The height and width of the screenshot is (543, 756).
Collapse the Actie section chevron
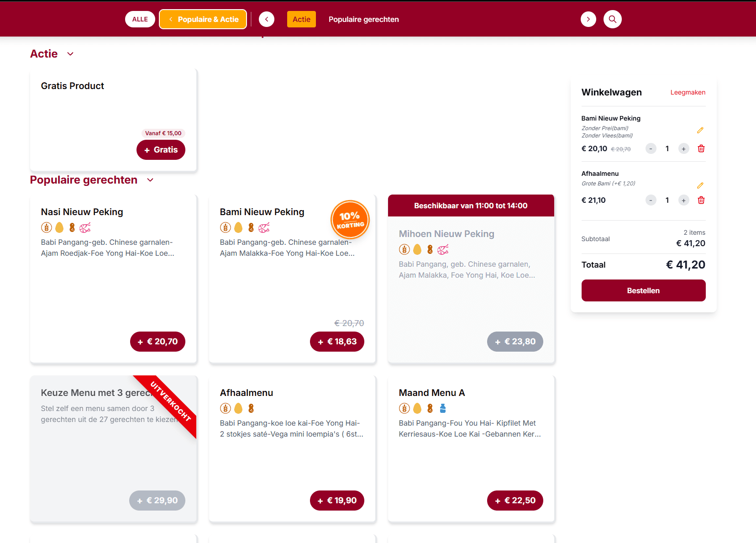70,54
